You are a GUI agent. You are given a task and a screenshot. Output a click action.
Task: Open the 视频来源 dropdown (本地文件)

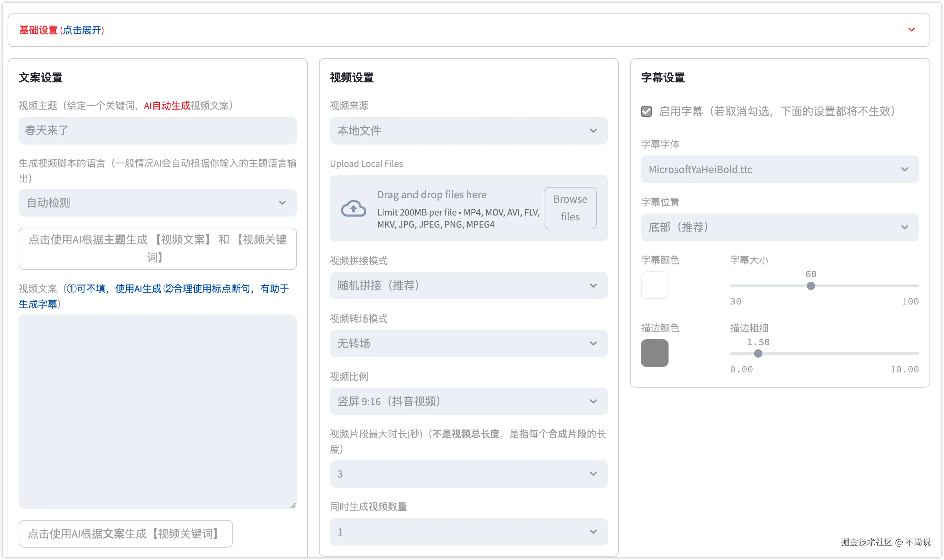tap(469, 131)
